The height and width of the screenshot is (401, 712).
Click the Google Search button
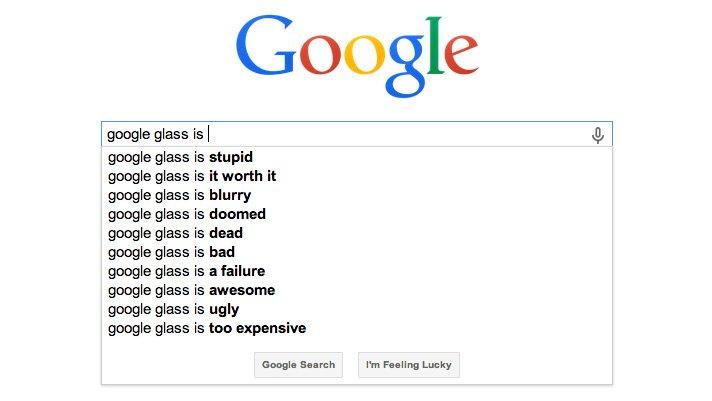[x=298, y=365]
